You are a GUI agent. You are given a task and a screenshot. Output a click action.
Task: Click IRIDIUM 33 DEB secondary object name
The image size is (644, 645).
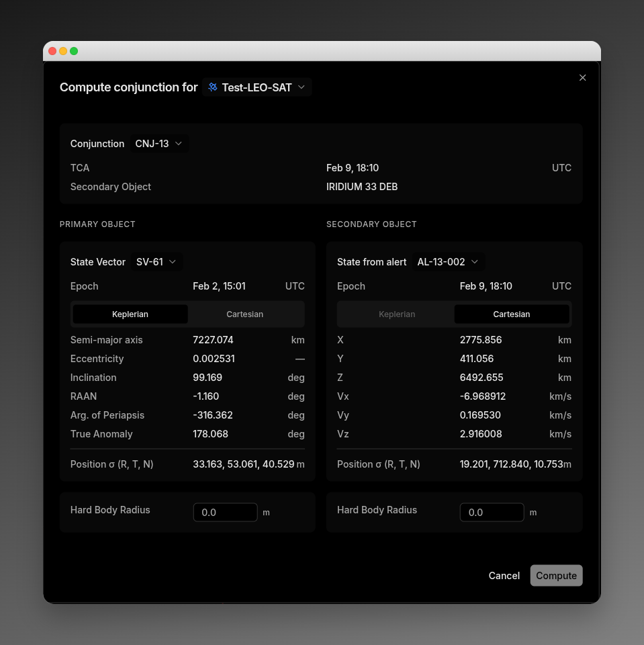(x=362, y=187)
